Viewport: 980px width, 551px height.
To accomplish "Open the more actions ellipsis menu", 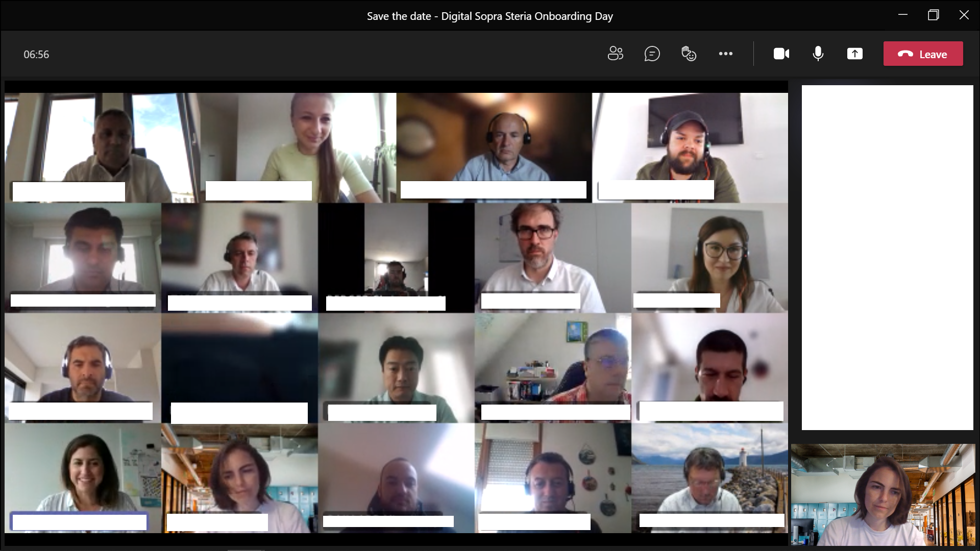I will (725, 54).
